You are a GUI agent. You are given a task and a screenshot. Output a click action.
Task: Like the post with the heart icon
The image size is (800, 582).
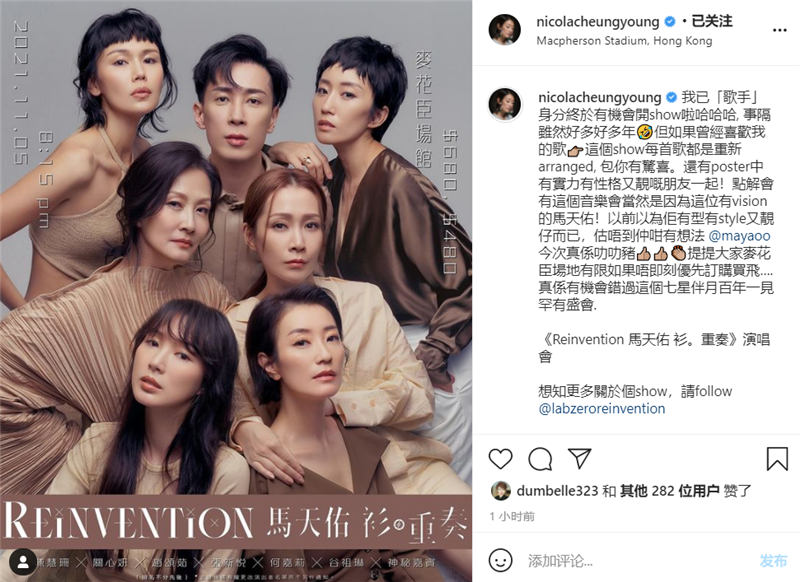501,459
